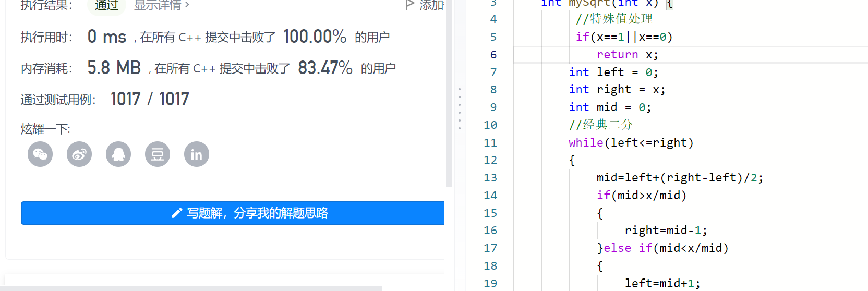Screen dimensions: 868x291
Task: Click the '83.47%' memory percentile
Action: (x=325, y=68)
